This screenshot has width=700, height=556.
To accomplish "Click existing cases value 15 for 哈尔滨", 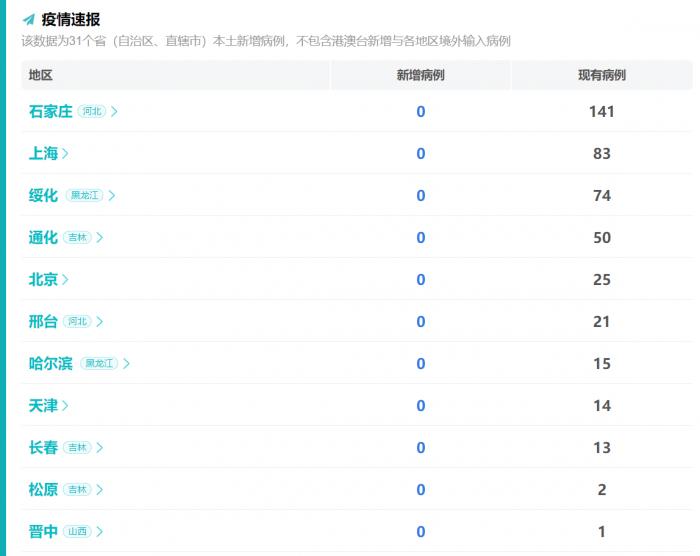I will (602, 363).
